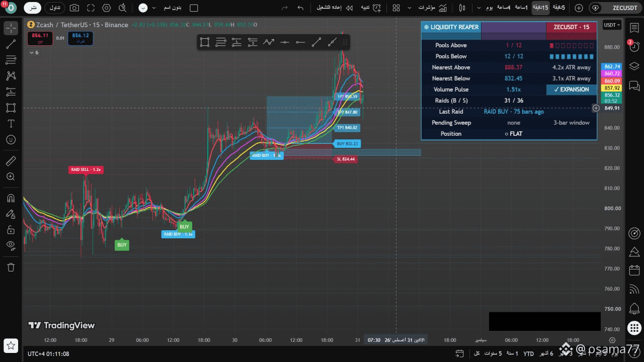
Task: Click the بدون اسم layout name
Action: pyautogui.click(x=173, y=8)
